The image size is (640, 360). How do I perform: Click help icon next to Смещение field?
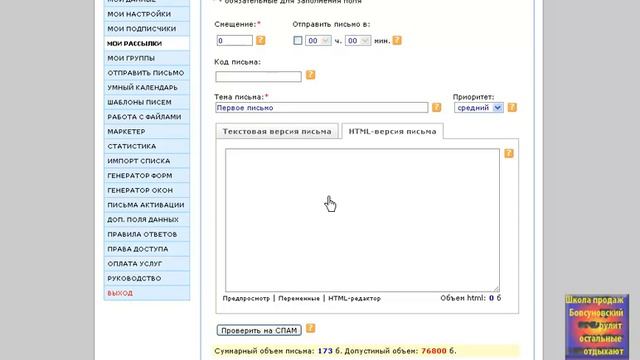click(x=260, y=40)
